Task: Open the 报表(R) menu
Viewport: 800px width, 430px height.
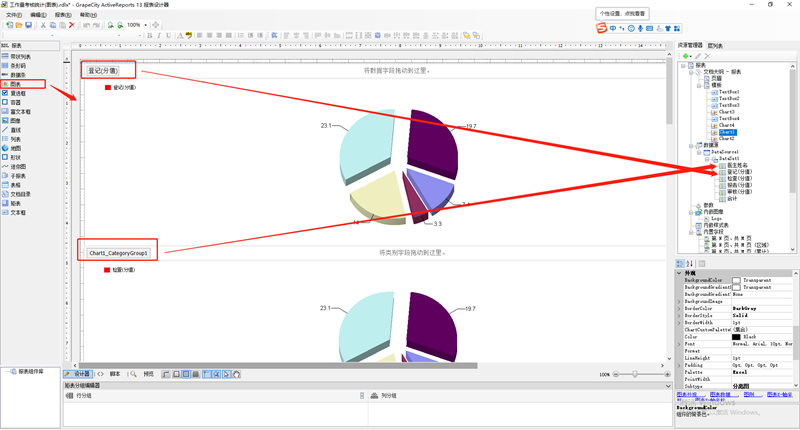Action: 62,15
